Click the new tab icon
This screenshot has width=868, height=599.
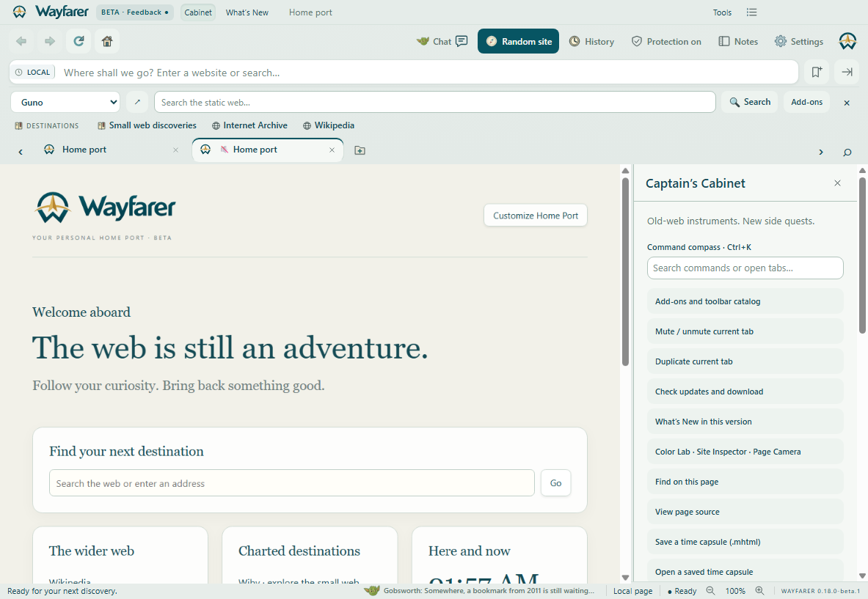coord(360,150)
